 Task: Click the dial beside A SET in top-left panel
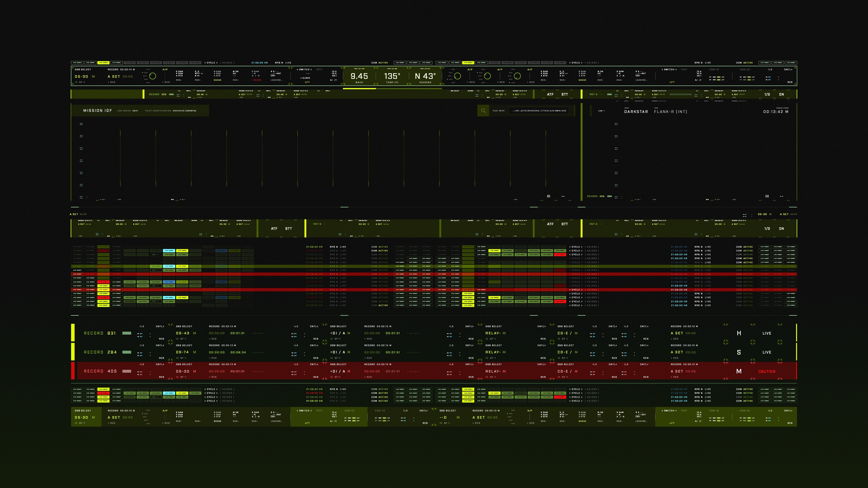(153, 76)
